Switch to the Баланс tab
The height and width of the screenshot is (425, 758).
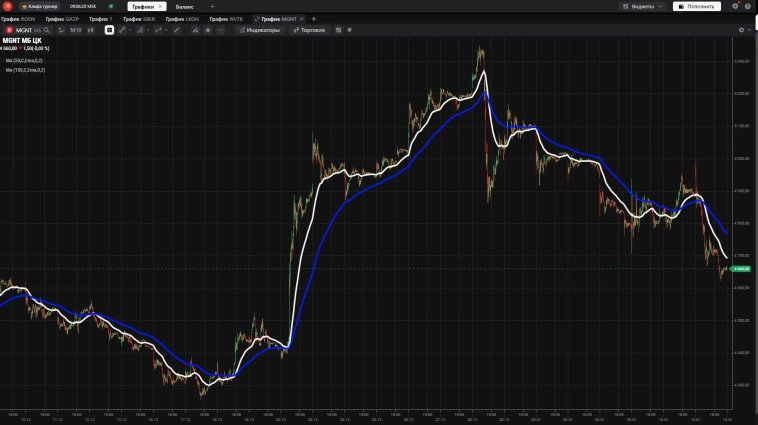[185, 6]
